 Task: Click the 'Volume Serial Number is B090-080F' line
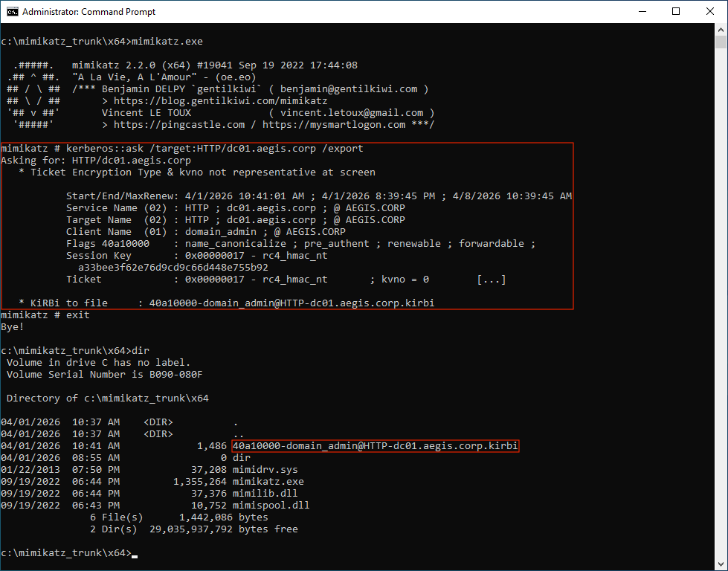tap(104, 374)
